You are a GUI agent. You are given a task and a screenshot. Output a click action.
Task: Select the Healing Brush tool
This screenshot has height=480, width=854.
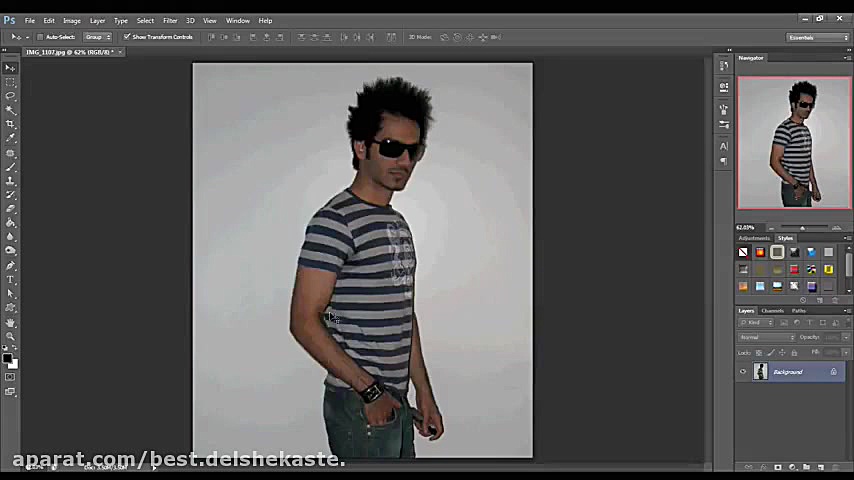[x=10, y=153]
